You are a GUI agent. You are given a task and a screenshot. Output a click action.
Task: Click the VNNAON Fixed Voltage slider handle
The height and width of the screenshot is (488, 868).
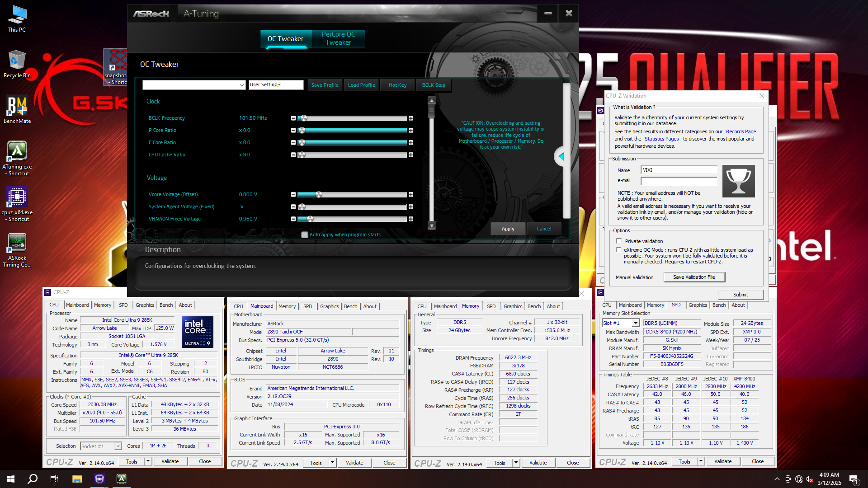[310, 219]
